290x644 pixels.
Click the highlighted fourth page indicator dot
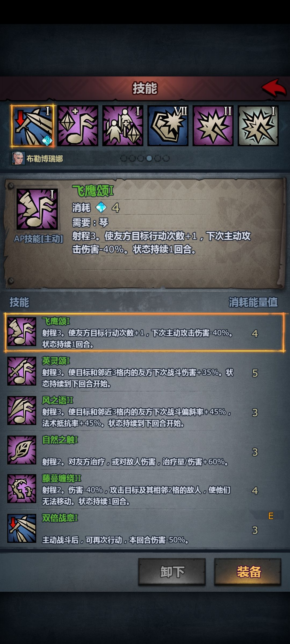[x=149, y=158]
